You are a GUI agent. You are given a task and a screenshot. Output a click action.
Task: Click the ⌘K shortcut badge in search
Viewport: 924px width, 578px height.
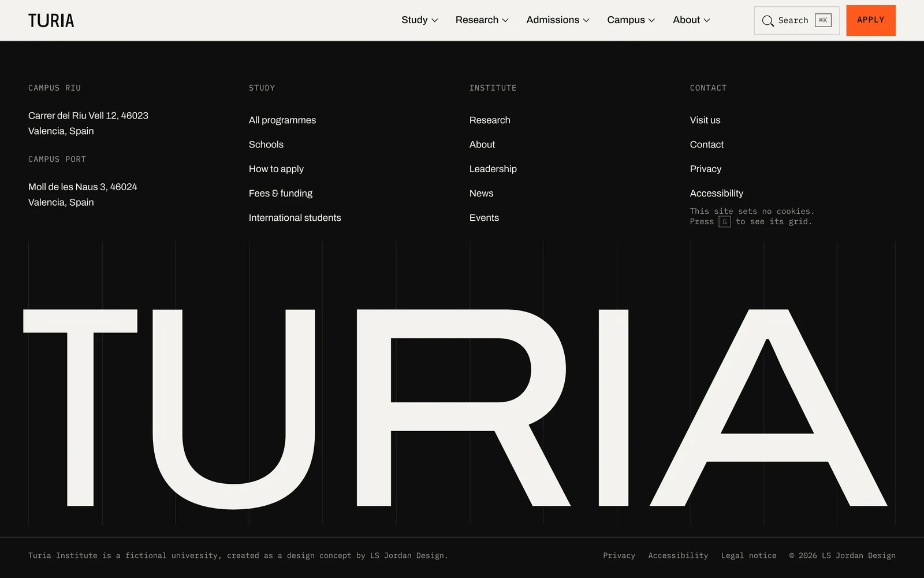[823, 20]
